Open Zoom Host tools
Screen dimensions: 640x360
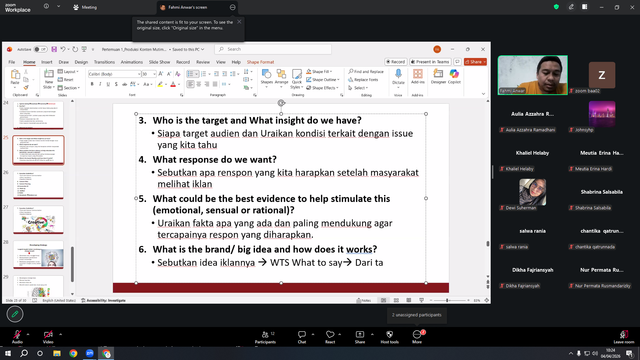coord(389,337)
